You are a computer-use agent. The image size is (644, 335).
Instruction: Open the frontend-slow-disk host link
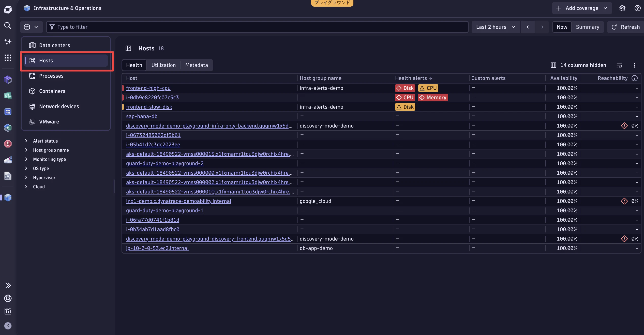149,107
